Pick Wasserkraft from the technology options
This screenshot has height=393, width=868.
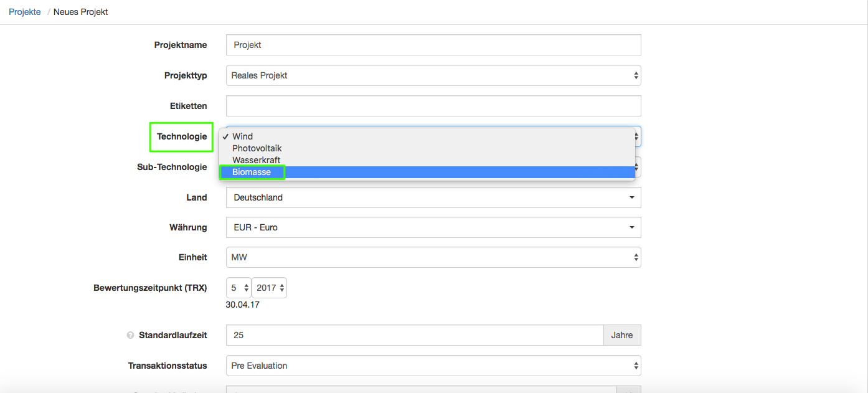tap(256, 160)
